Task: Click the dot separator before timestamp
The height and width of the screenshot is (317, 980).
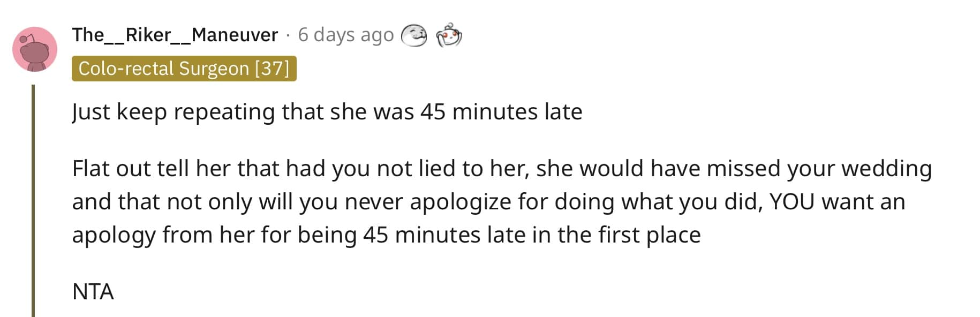Action: (x=288, y=35)
